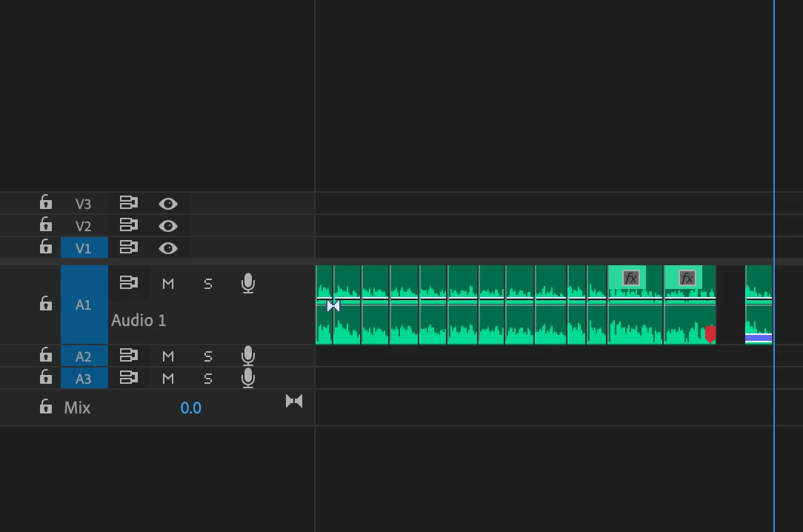Hide track V2 output with eye icon
The height and width of the screenshot is (532, 803).
click(168, 226)
